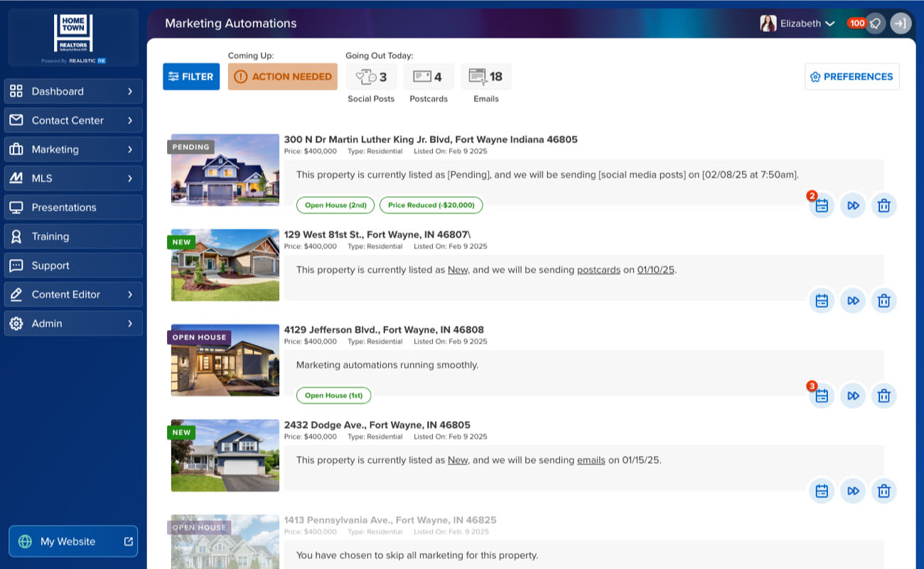This screenshot has width=924, height=569.
Task: Click the Emails icon showing 18
Action: [x=478, y=76]
